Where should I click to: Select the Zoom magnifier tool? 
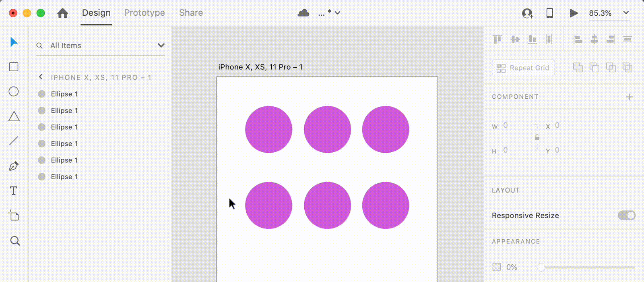(x=15, y=241)
